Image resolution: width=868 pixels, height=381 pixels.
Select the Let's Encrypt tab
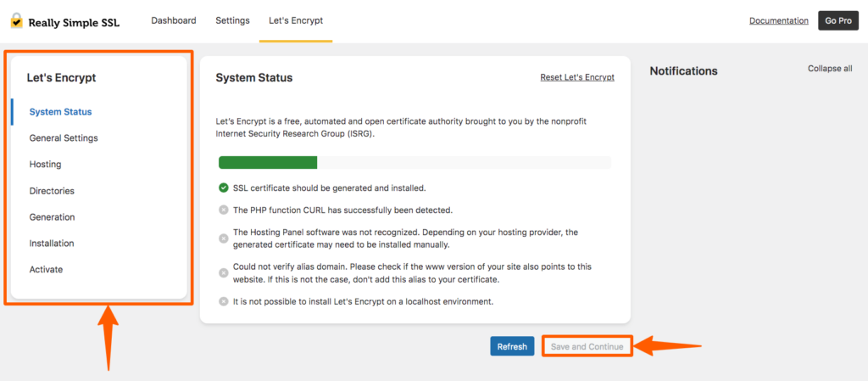pyautogui.click(x=296, y=20)
